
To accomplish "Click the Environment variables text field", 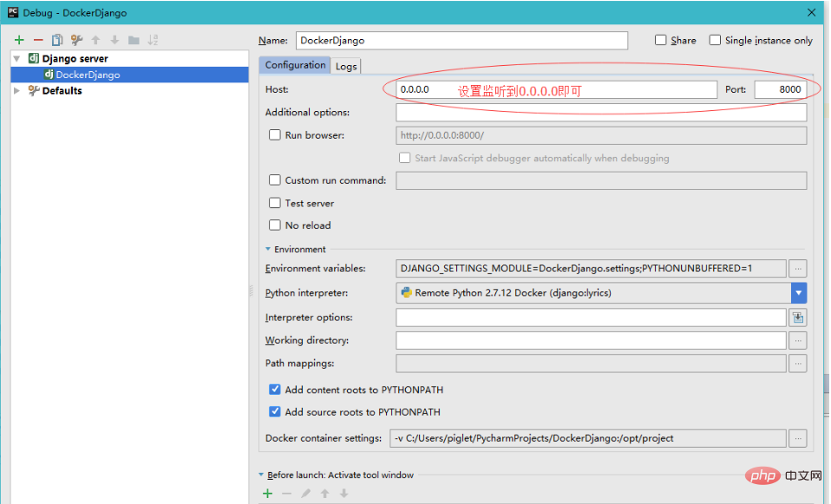I will [591, 269].
